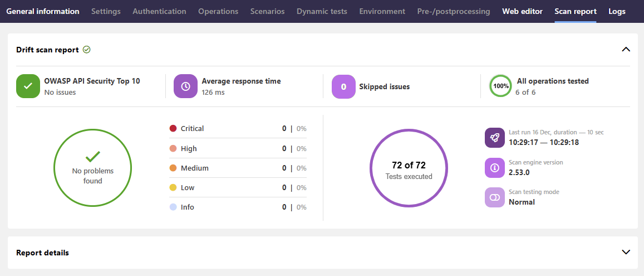Click the 100% operations tested progress ring
Image resolution: width=644 pixels, height=276 pixels.
501,86
